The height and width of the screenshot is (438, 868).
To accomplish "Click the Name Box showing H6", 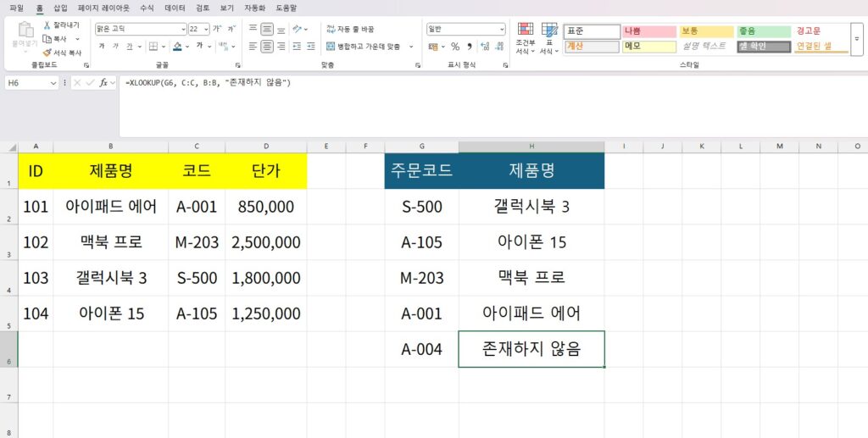I will 31,83.
